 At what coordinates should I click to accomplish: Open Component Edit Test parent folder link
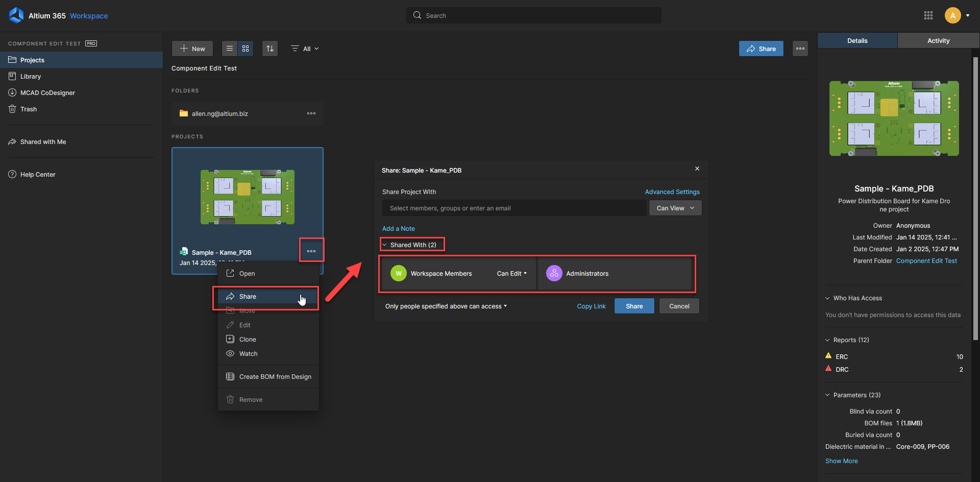pos(926,261)
